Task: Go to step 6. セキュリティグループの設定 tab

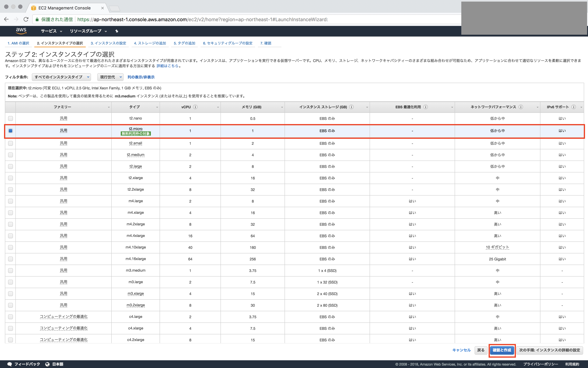Action: (x=228, y=43)
